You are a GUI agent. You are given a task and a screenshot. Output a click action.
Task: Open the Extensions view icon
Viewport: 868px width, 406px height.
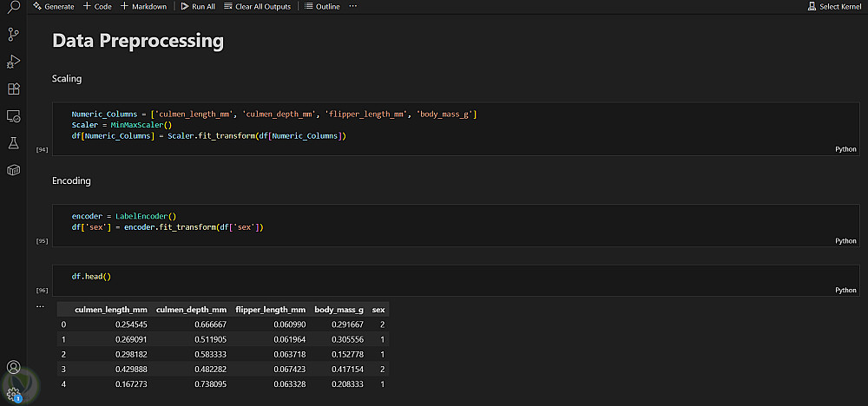(x=13, y=88)
